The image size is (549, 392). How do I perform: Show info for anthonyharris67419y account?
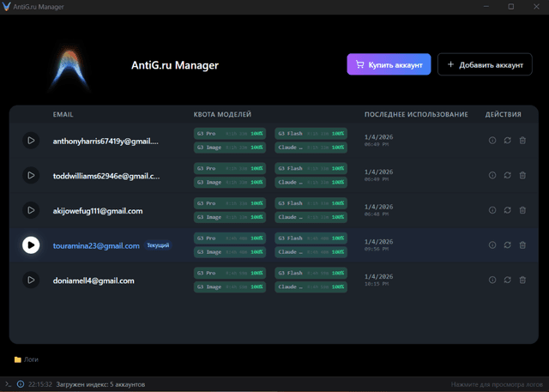[492, 141]
